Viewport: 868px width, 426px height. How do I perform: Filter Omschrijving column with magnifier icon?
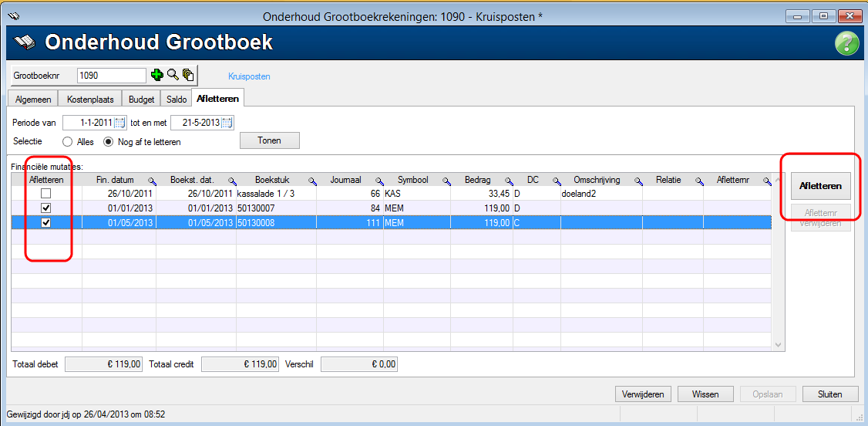point(638,181)
